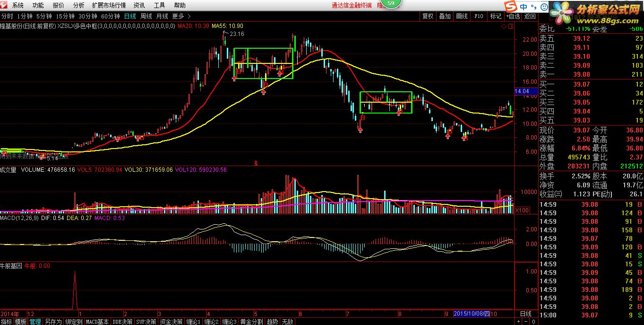The image size is (644, 325).
Task: Apply the DDE决策 template
Action: tap(122, 322)
